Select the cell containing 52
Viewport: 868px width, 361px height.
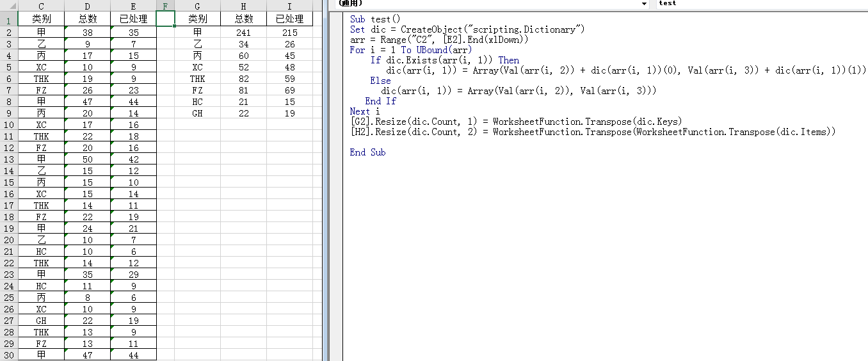(x=244, y=67)
